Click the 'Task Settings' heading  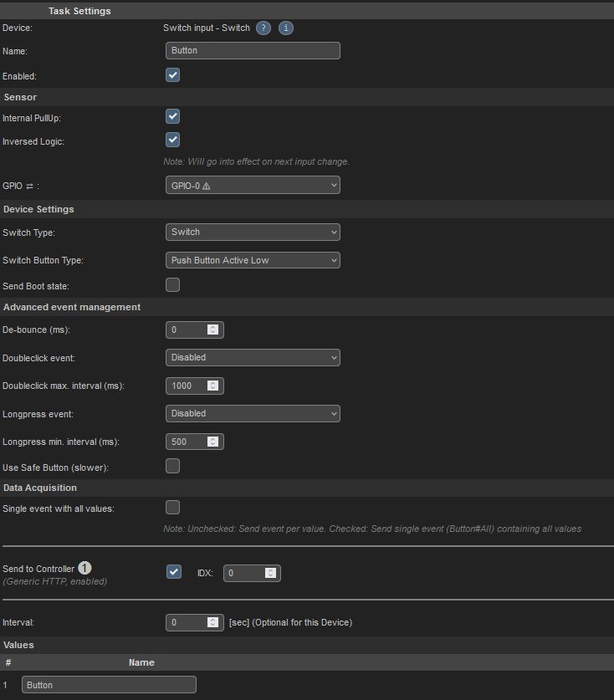click(x=79, y=11)
